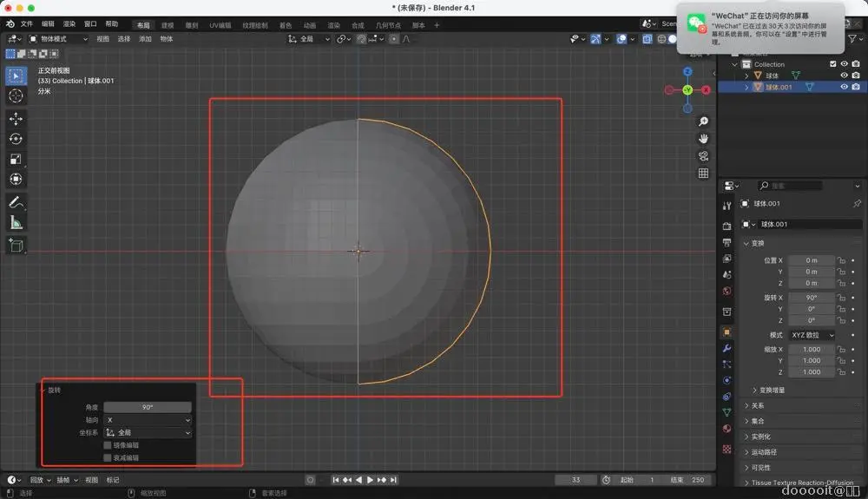Pick the Annotate pencil tool
Viewport: 868px width, 499px height.
(x=16, y=202)
